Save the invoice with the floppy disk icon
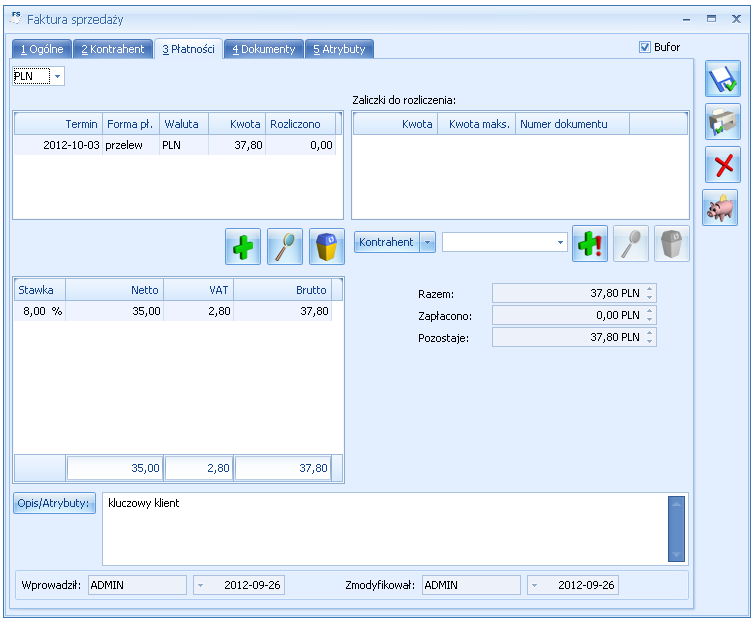Image resolution: width=756 pixels, height=620 pixels. click(723, 79)
